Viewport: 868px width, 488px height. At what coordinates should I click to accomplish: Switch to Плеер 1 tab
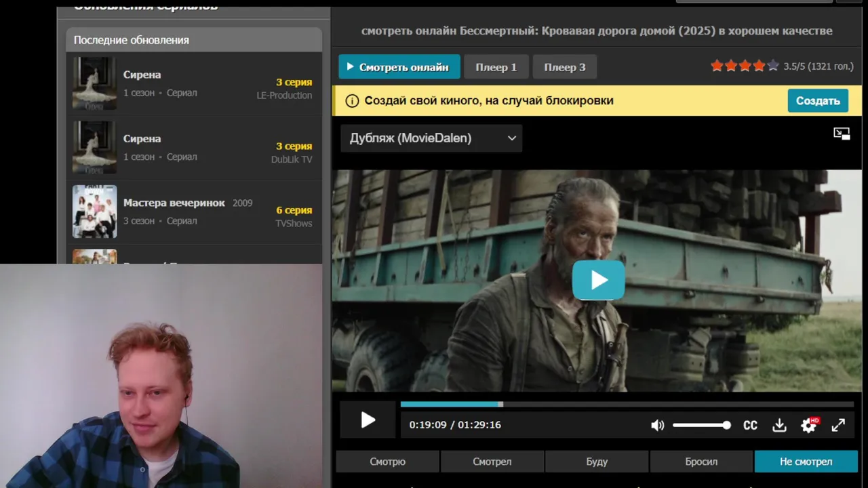[x=496, y=67]
